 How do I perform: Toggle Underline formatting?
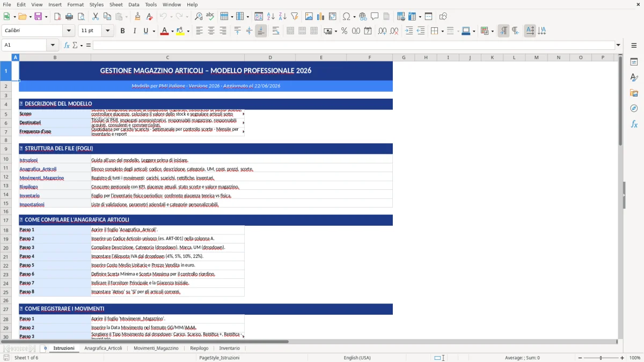(x=145, y=31)
